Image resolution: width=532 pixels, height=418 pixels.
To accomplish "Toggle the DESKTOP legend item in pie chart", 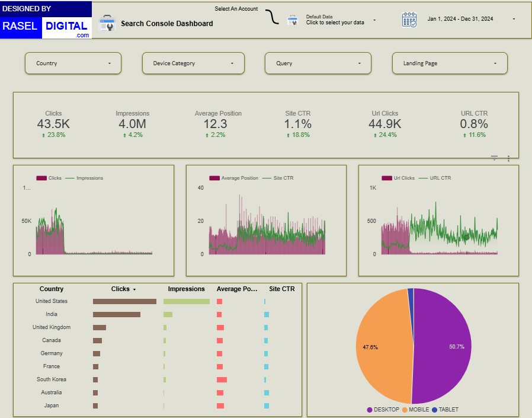I will [x=383, y=410].
